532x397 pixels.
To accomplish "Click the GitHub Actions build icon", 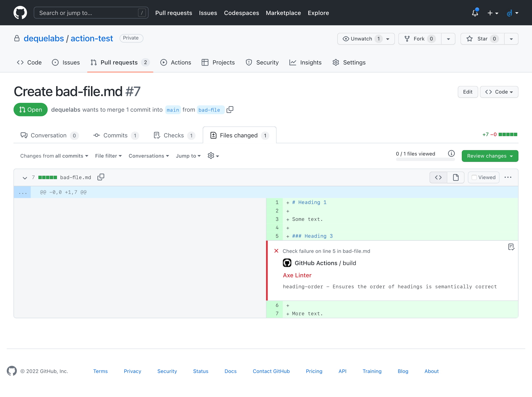I will point(287,263).
